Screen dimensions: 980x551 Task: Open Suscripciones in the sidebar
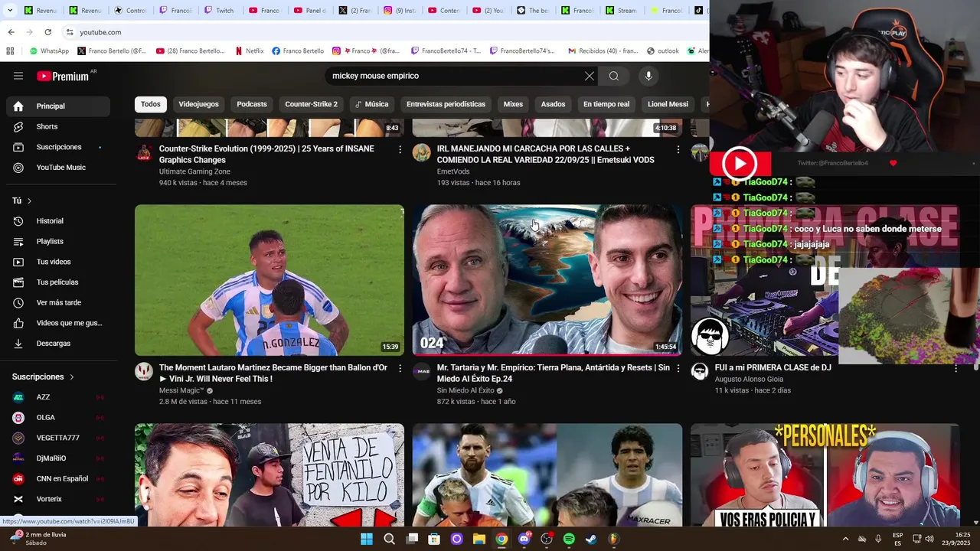point(58,147)
